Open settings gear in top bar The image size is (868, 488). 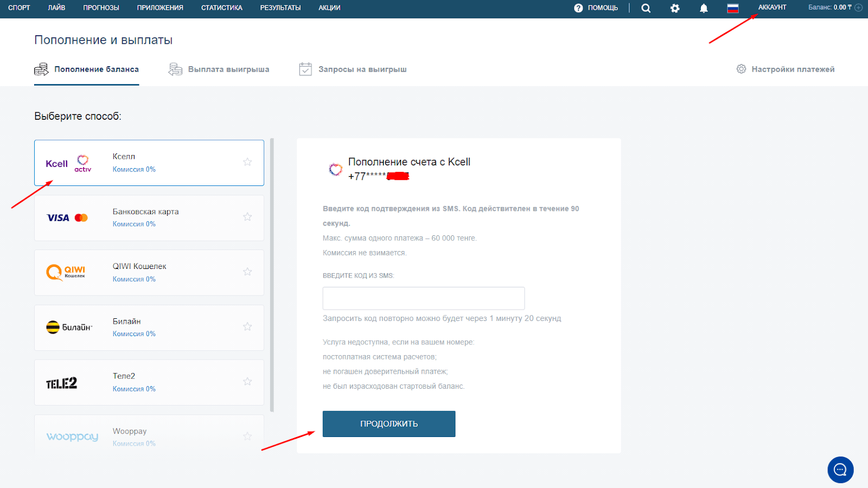675,8
